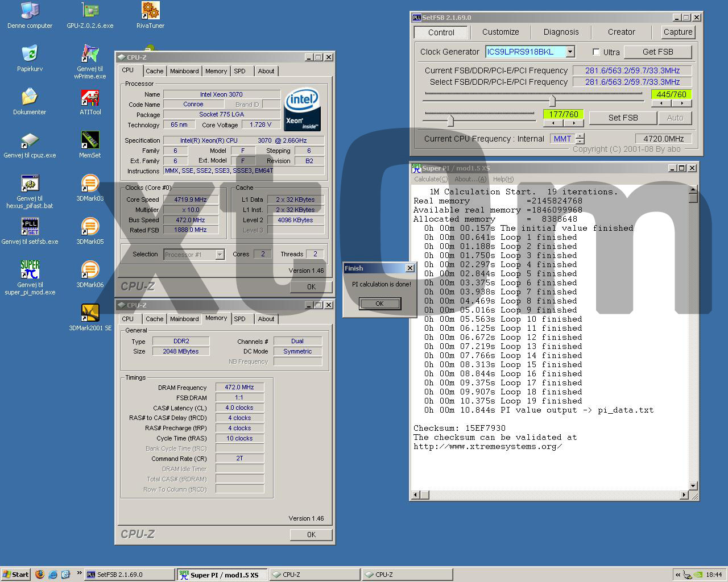728x582 pixels.
Task: Open wPrime.exe shortcut icon
Action: click(90, 53)
